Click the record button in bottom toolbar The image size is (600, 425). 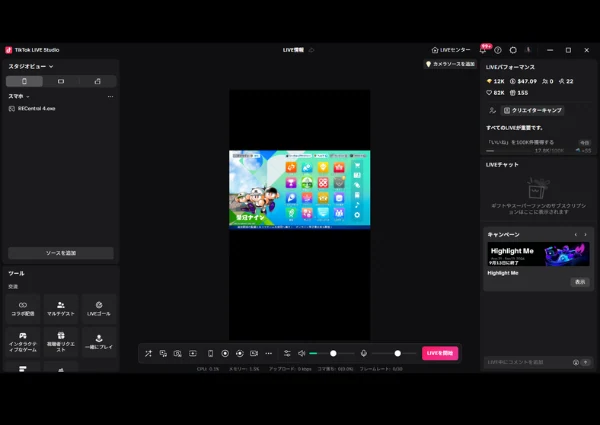225,353
